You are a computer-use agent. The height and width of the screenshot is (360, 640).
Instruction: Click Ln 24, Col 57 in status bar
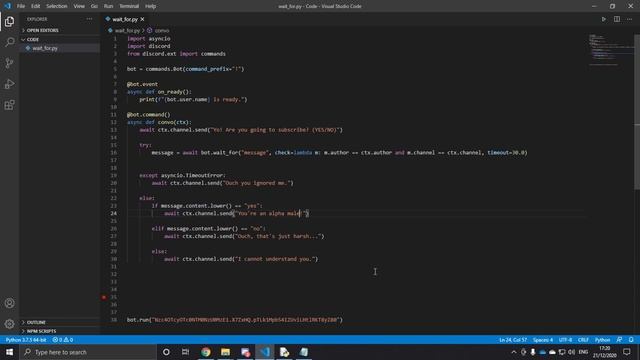[x=513, y=340]
